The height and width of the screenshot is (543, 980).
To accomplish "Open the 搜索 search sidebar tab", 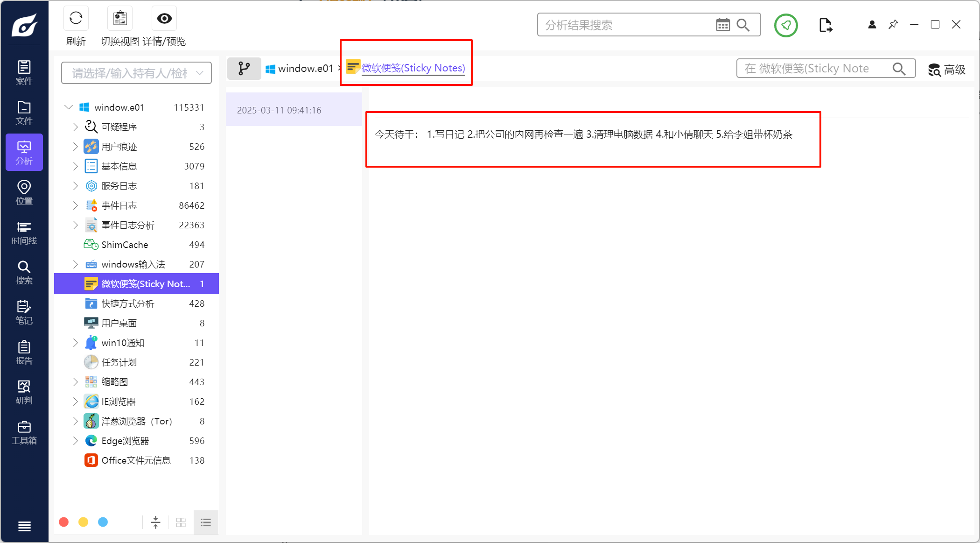I will click(x=24, y=273).
